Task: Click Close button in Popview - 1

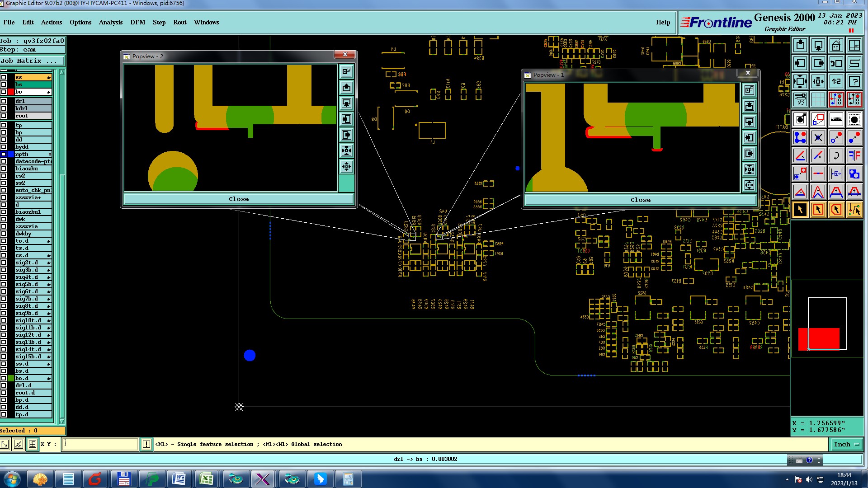Action: point(640,200)
